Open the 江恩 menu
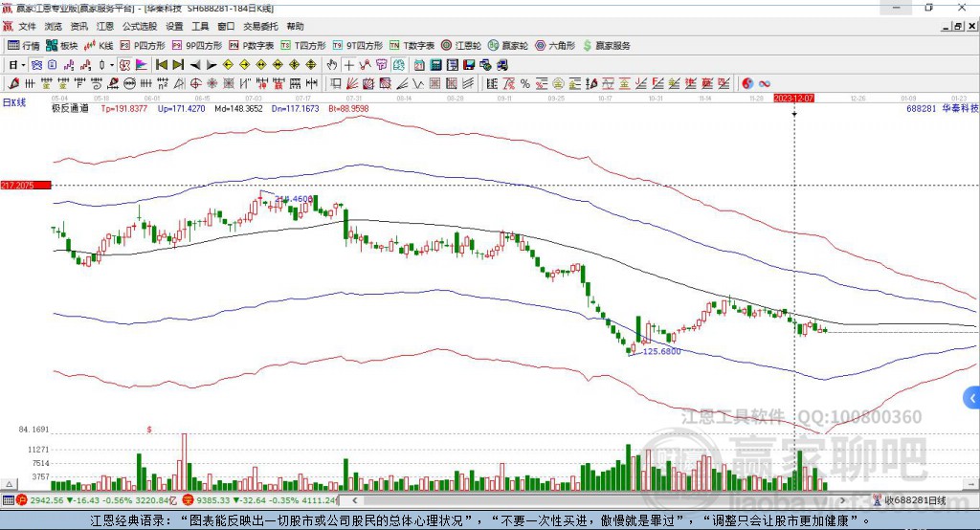This screenshot has width=980, height=530. 105,26
